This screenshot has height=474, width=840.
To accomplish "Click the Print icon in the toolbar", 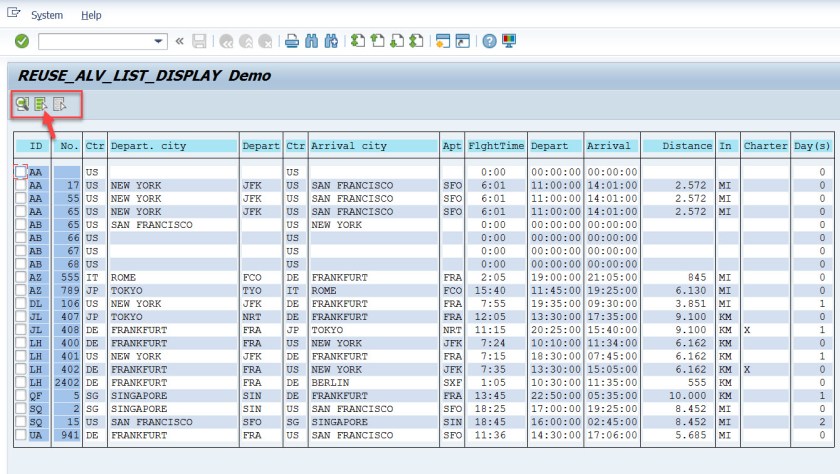I will (292, 41).
